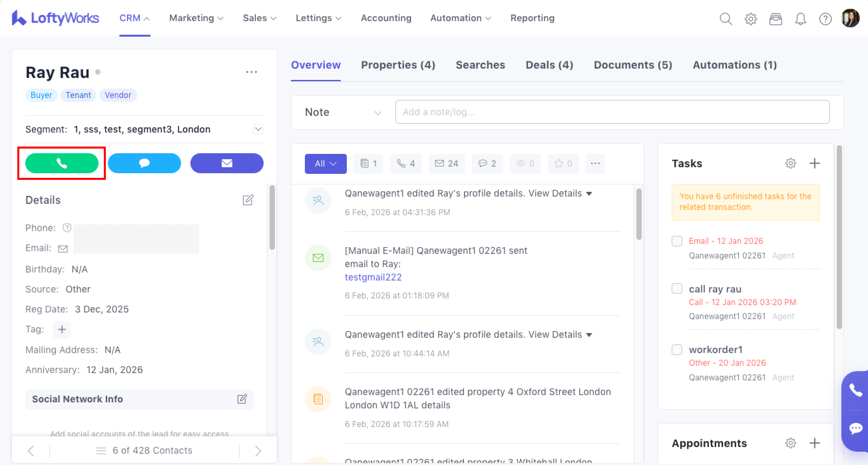This screenshot has height=465, width=868.
Task: Tick the Email 12 Jan 2026 task checkbox
Action: pos(677,241)
